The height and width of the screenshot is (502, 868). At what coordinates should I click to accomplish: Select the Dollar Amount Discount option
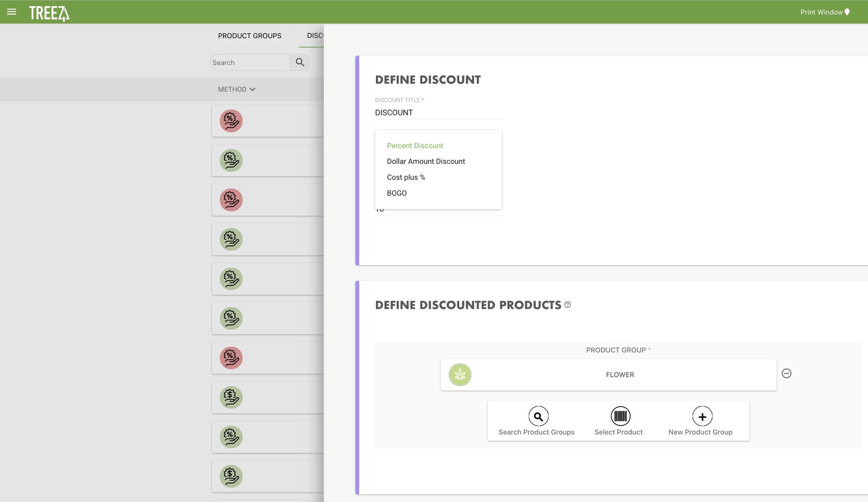[425, 161]
